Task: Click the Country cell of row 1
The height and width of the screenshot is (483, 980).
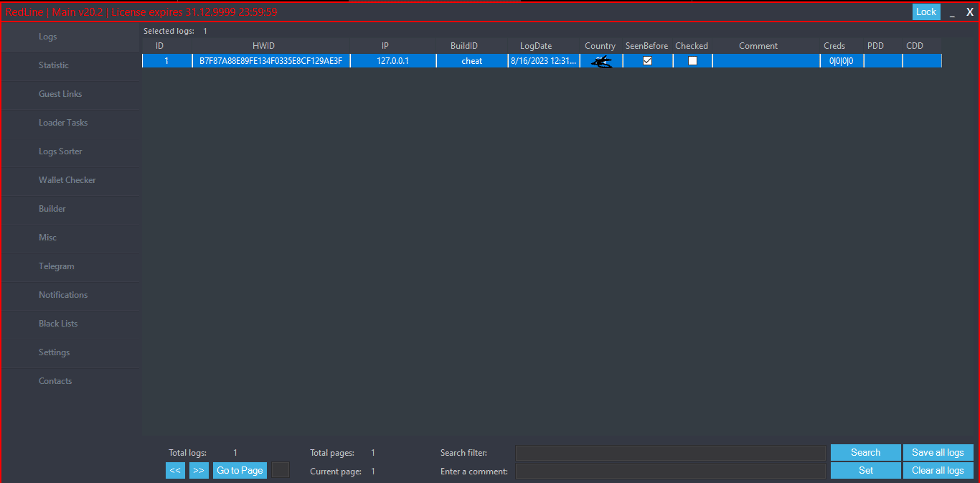Action: [601, 61]
